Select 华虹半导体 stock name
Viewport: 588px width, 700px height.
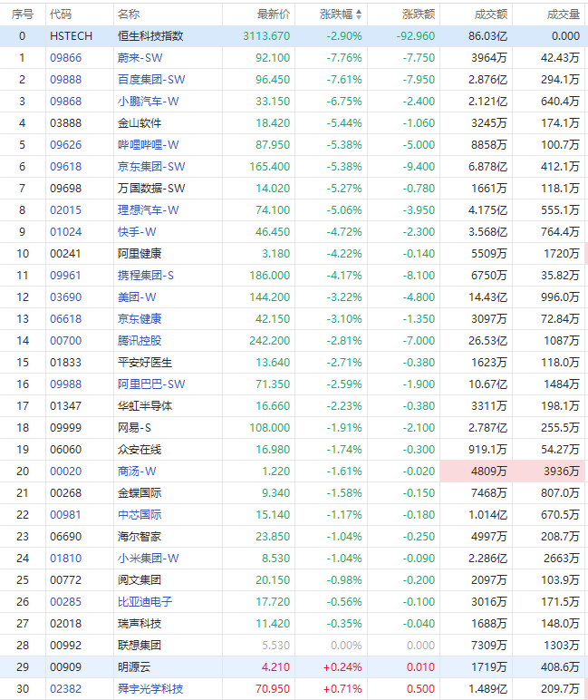(x=145, y=406)
